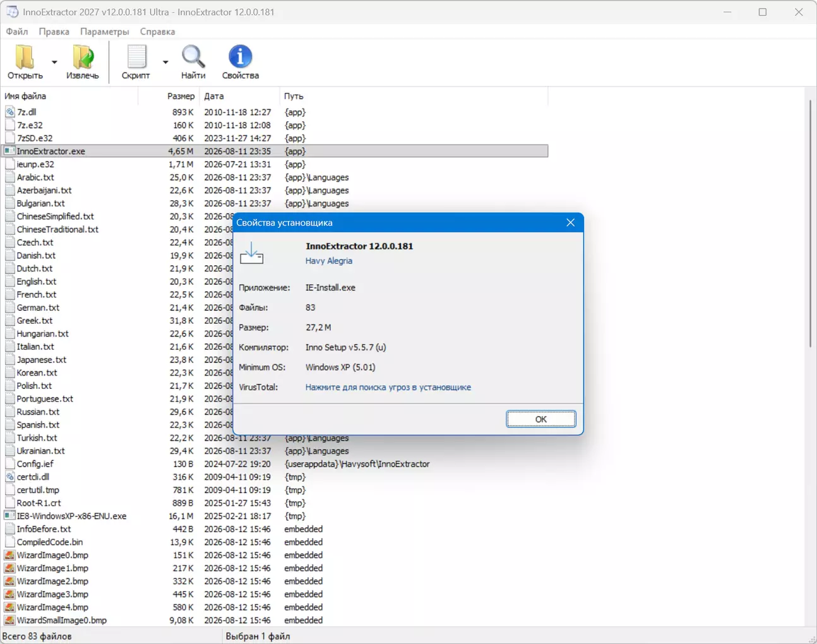Select the 7z.e32 file icon

(x=10, y=125)
